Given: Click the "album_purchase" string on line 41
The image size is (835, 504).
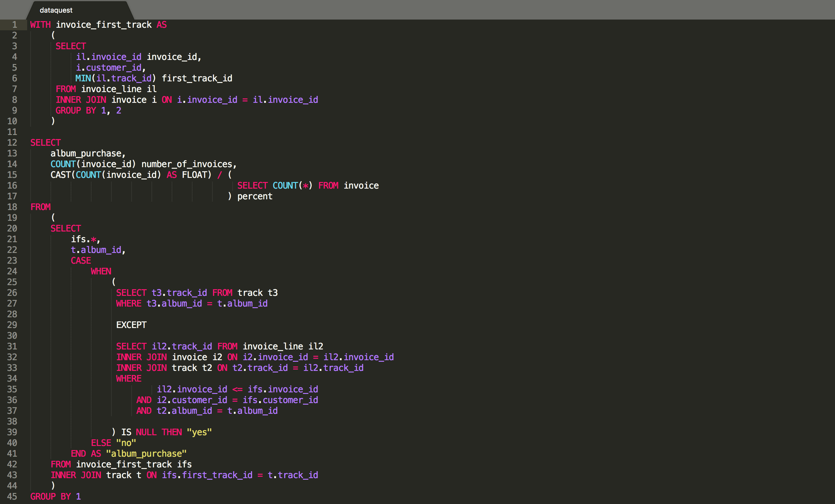Looking at the screenshot, I should click(146, 454).
